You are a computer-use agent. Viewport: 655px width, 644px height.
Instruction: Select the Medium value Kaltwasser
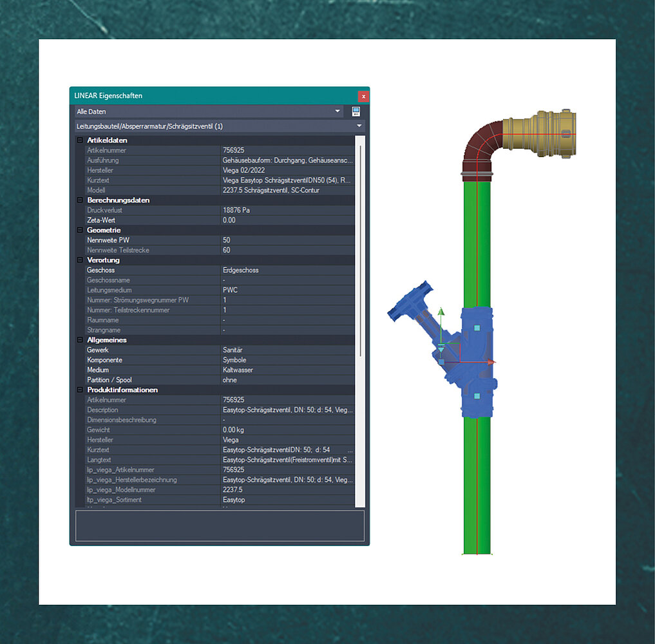click(x=287, y=370)
